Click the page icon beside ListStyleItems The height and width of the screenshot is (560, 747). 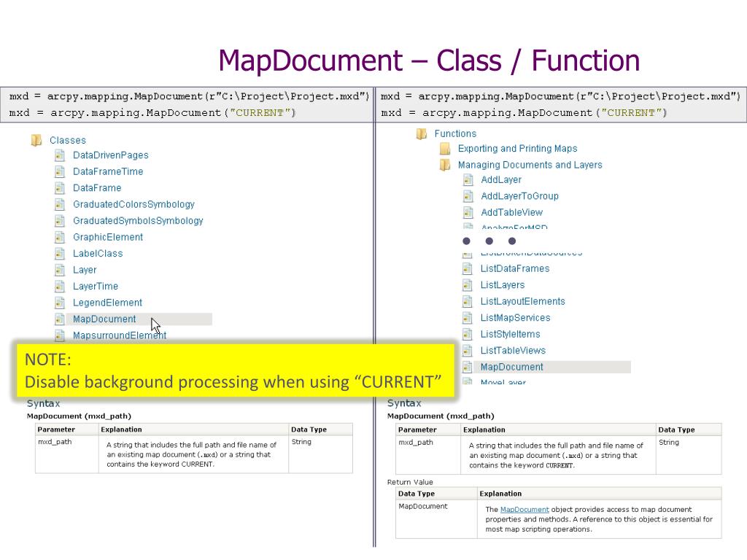(468, 334)
